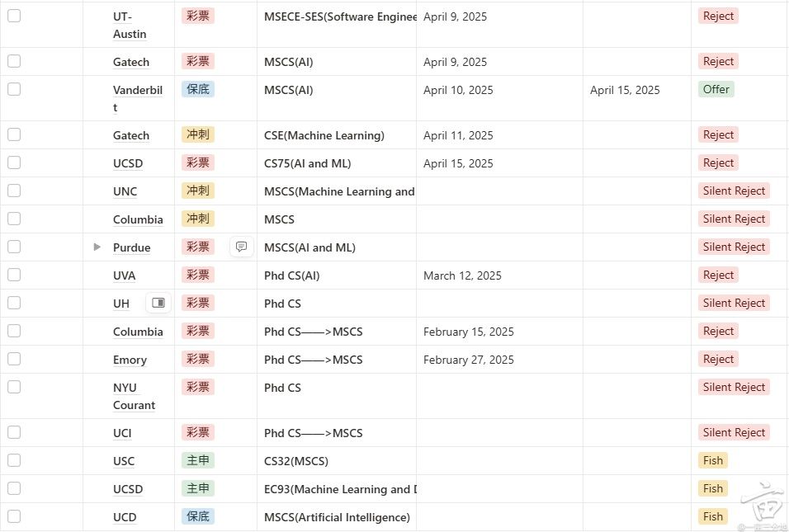Click the EC93(Machine Learning and program cell
This screenshot has height=532, width=789.
click(x=340, y=489)
